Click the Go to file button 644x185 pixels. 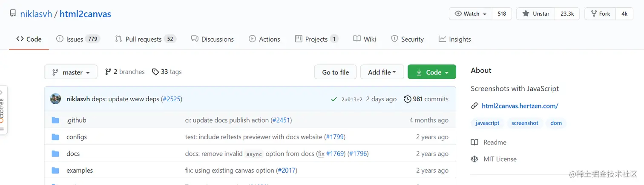(x=335, y=72)
